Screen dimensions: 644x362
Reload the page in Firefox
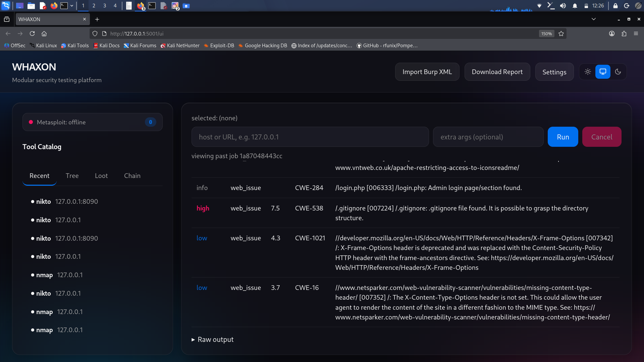(32, 34)
